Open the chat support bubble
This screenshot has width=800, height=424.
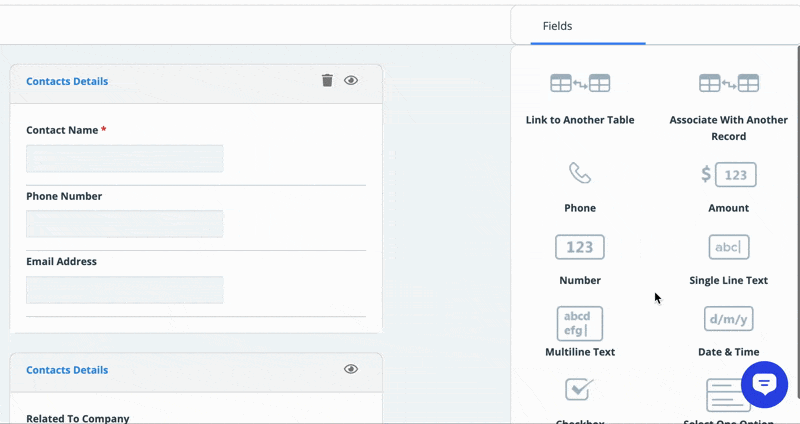[x=764, y=384]
